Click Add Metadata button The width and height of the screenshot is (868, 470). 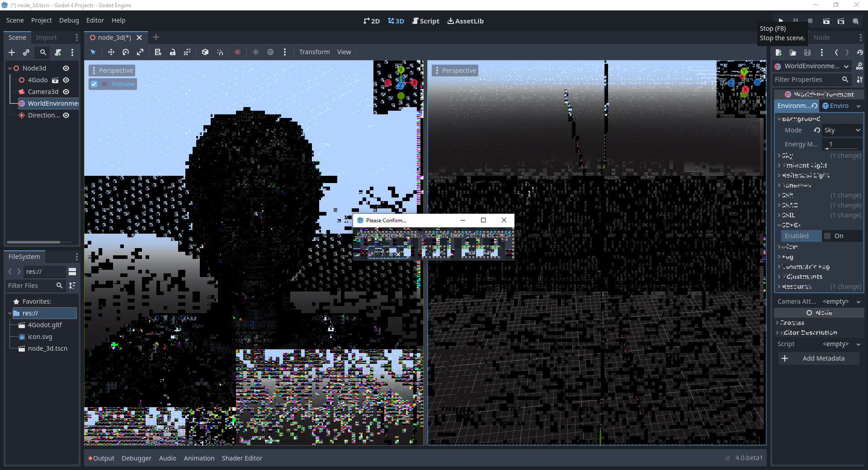[819, 358]
